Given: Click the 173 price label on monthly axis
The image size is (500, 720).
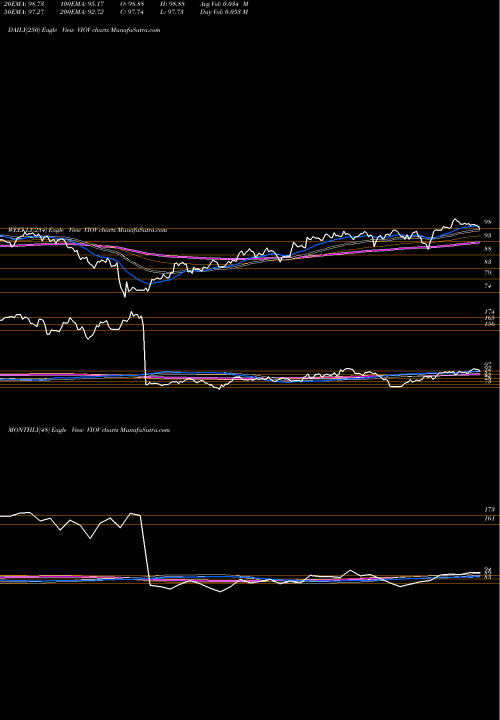Looking at the screenshot, I should point(489,510).
